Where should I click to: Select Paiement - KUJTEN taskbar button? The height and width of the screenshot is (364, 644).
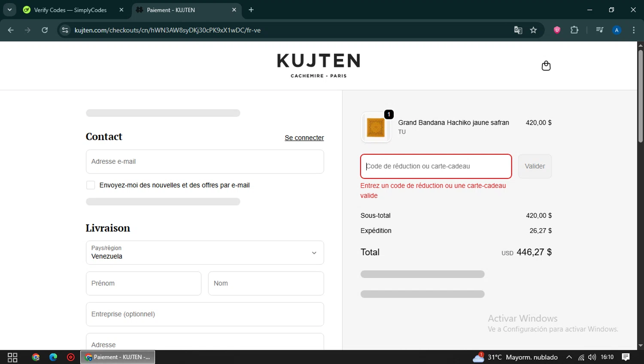pos(118,357)
